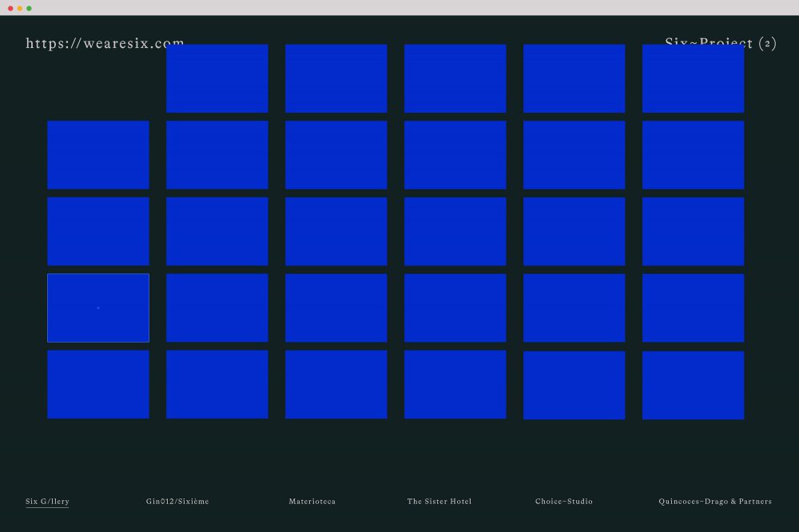
Task: Select the Materioteca link
Action: coord(312,502)
